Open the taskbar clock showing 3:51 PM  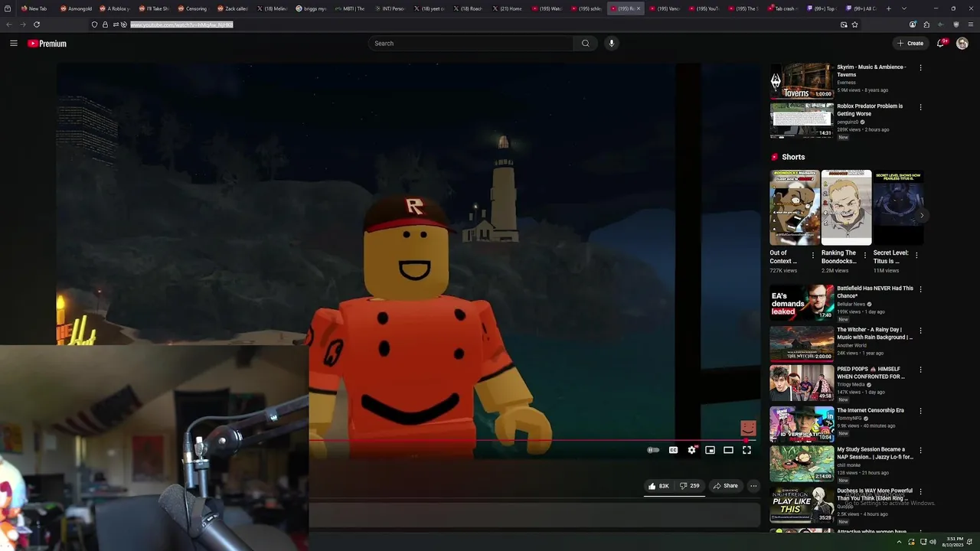point(955,542)
